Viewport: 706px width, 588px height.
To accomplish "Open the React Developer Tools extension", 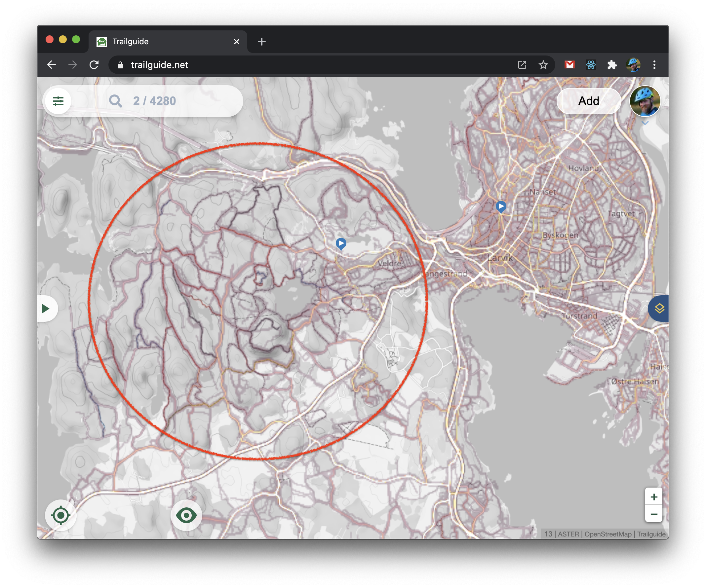I will pos(591,64).
